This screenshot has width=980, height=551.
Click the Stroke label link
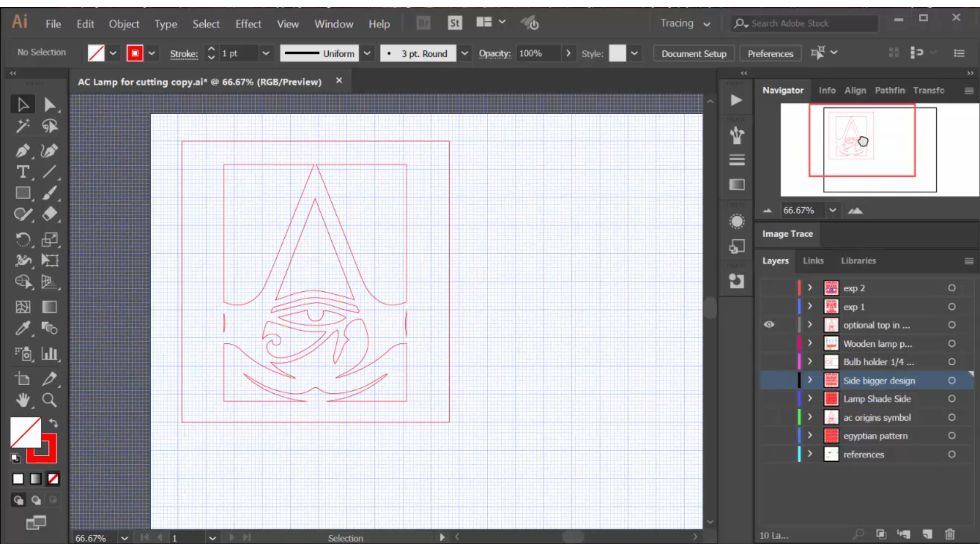184,54
